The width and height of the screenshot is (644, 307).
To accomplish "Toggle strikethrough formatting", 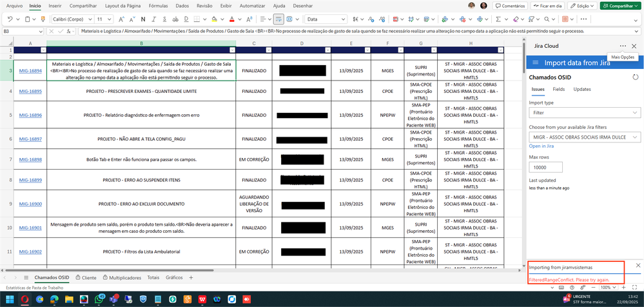I will pyautogui.click(x=175, y=19).
